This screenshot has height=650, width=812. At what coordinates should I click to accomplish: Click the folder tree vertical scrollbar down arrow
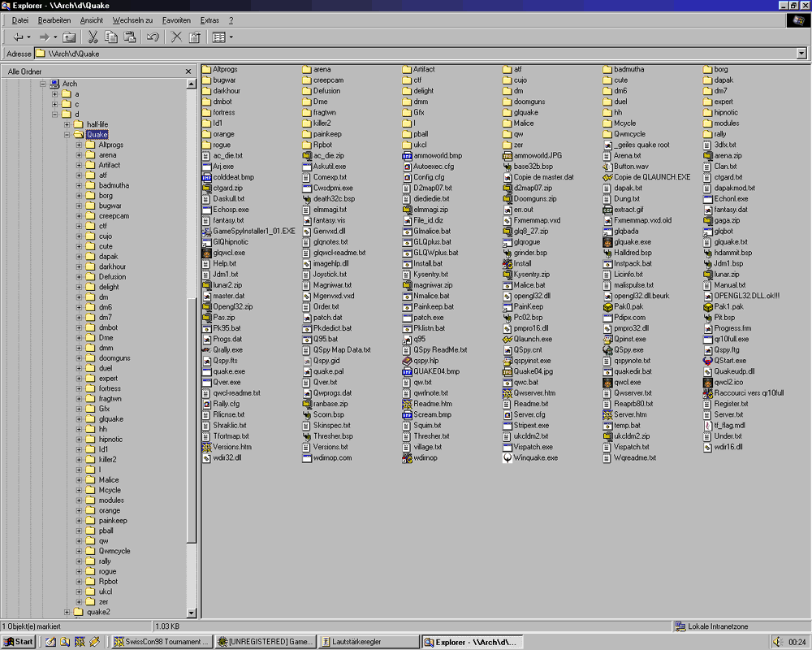192,613
